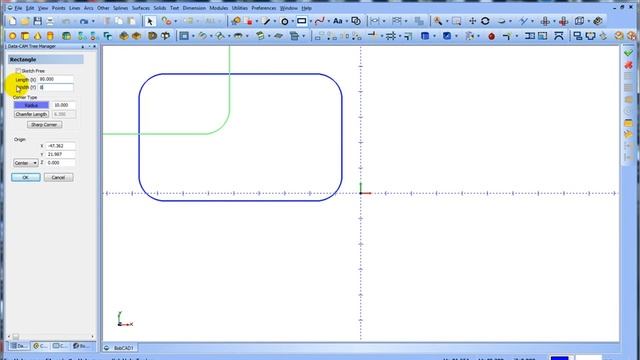The width and height of the screenshot is (640, 360).
Task: Open the Utilities menu
Action: click(x=240, y=8)
